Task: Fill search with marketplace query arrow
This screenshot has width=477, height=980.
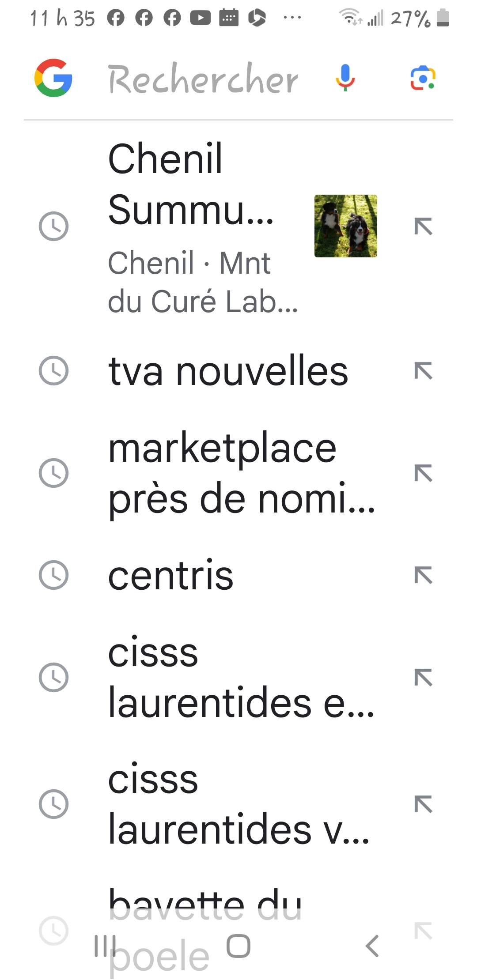Action: tap(423, 473)
